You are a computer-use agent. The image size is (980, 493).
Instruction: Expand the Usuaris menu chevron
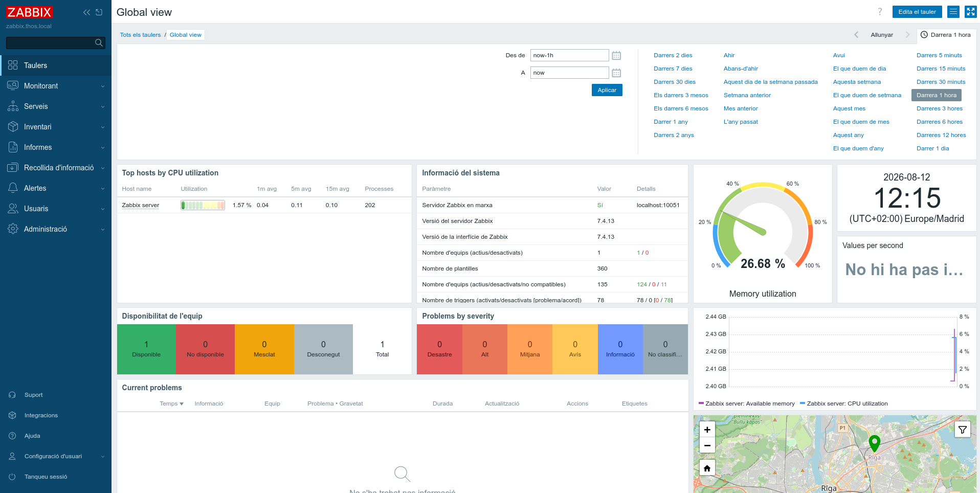pos(103,209)
